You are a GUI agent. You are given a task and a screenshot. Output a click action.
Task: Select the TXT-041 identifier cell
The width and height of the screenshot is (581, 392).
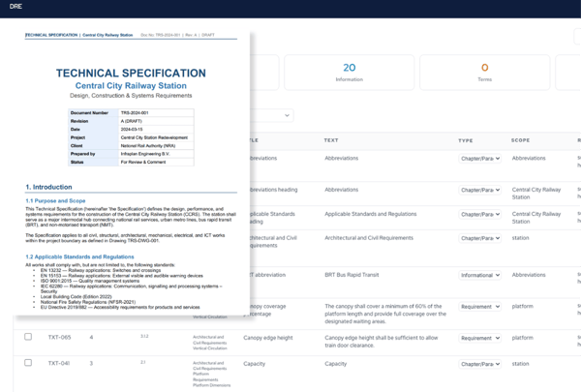click(x=59, y=364)
